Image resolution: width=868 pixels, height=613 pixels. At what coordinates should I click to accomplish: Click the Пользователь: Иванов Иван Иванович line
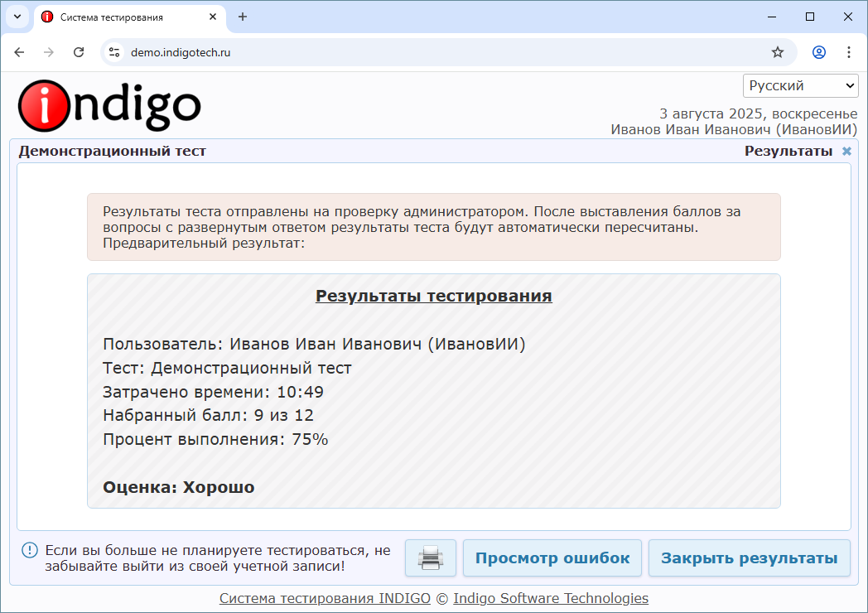click(x=314, y=344)
